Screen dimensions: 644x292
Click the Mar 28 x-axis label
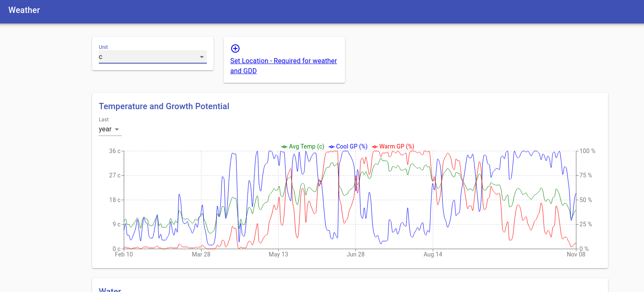point(201,254)
